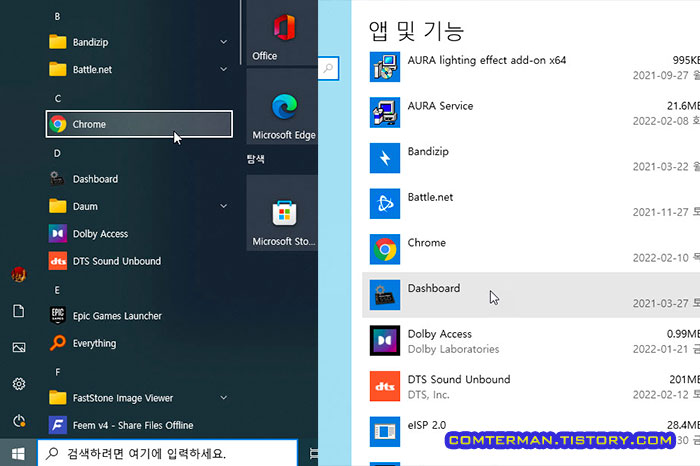This screenshot has width=700, height=466.
Task: Click the 2021-11-27 date on Battle.net row
Action: [x=660, y=212]
